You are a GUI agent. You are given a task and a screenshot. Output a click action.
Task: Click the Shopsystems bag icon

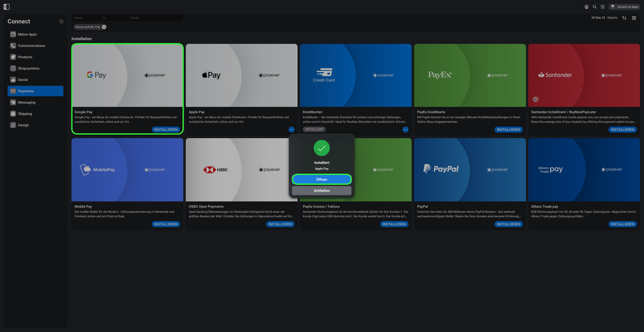point(13,68)
